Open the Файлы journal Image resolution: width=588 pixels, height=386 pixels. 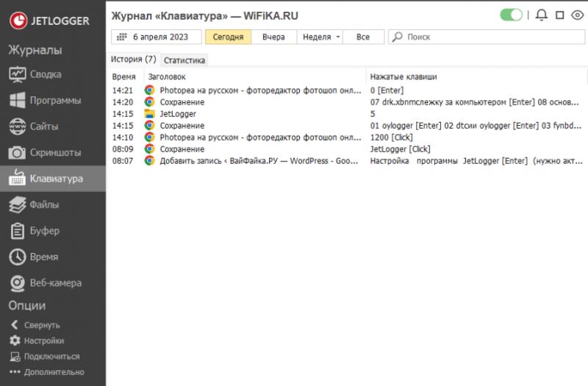pyautogui.click(x=44, y=204)
